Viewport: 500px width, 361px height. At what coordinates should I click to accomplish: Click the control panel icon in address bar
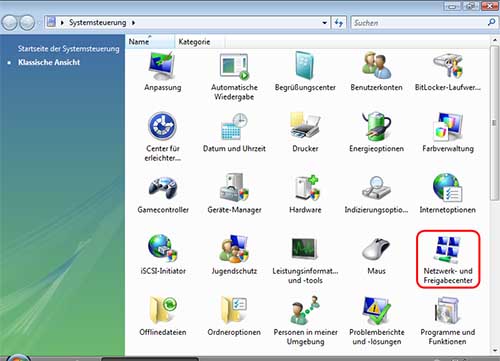click(51, 22)
